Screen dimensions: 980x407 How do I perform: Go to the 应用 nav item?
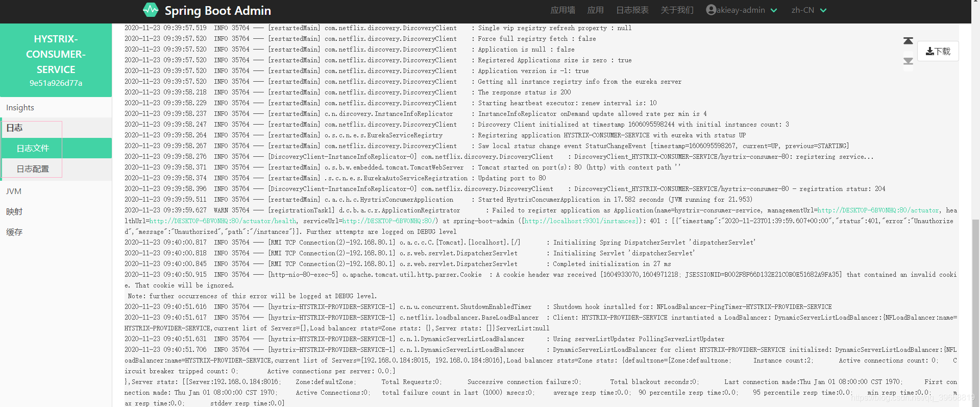tap(595, 10)
